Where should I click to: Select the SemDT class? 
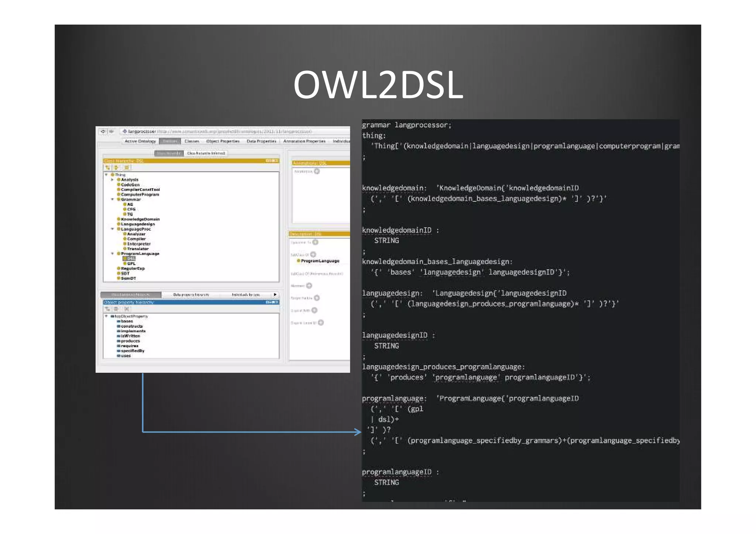126,278
